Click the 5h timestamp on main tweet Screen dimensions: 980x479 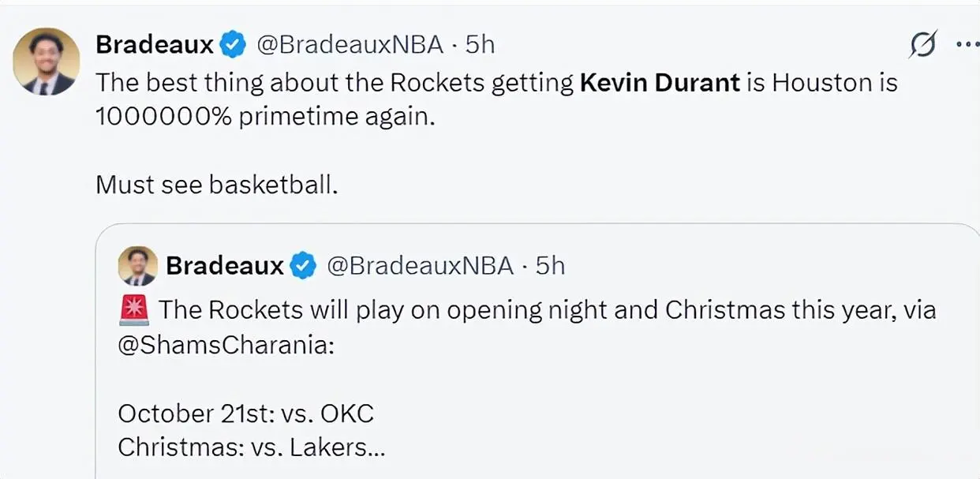[x=480, y=45]
